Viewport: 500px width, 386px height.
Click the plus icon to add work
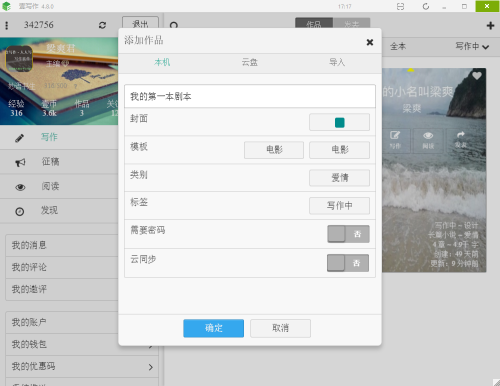[x=490, y=25]
